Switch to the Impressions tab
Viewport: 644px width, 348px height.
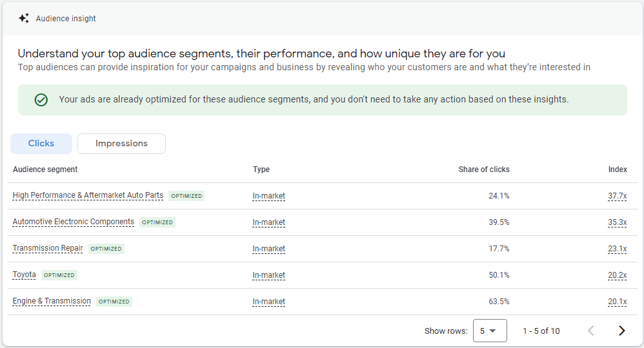coord(121,144)
